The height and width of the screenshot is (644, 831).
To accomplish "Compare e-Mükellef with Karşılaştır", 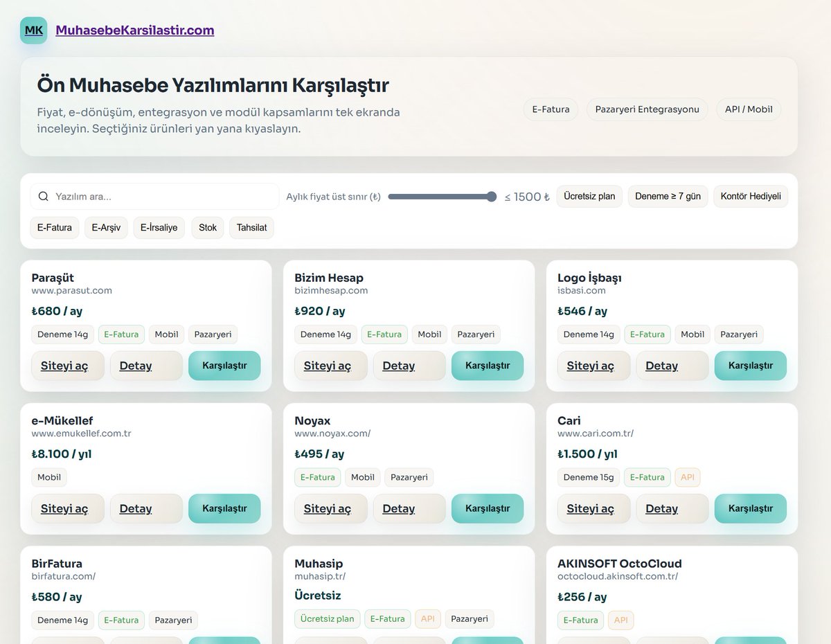I will point(224,508).
